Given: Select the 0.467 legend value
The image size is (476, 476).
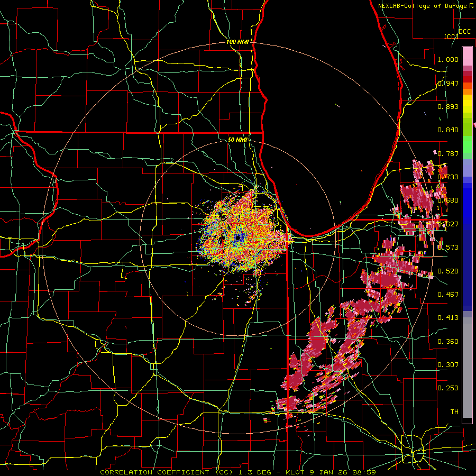Looking at the screenshot, I should 448,294.
